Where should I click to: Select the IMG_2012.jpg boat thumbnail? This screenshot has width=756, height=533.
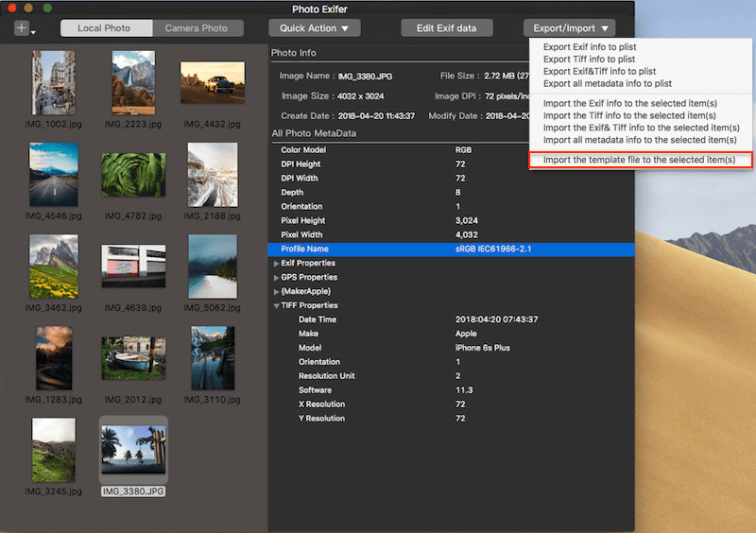click(x=133, y=358)
